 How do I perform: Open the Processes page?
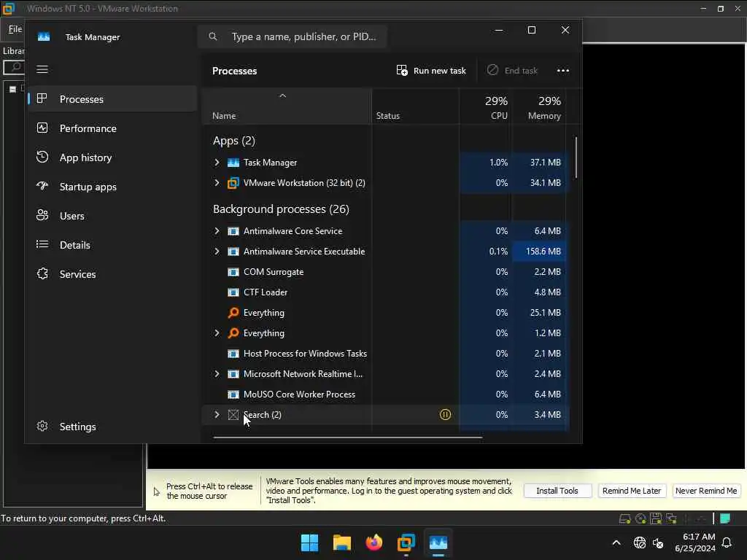pos(112,99)
